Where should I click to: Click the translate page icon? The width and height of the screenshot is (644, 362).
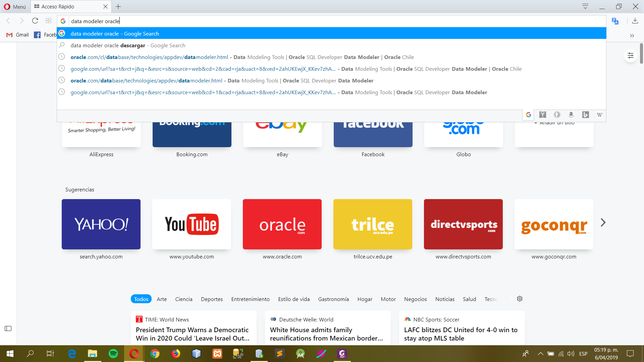tap(615, 21)
